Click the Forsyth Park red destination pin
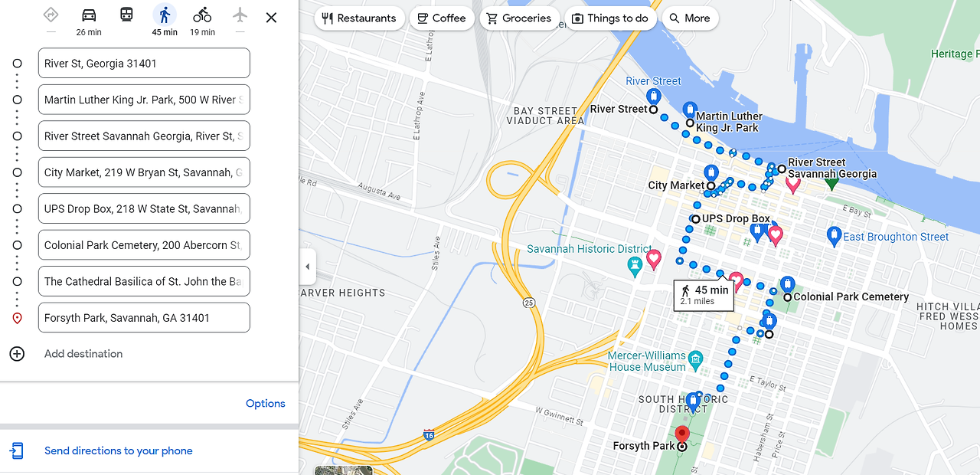Image resolution: width=980 pixels, height=475 pixels. click(681, 436)
